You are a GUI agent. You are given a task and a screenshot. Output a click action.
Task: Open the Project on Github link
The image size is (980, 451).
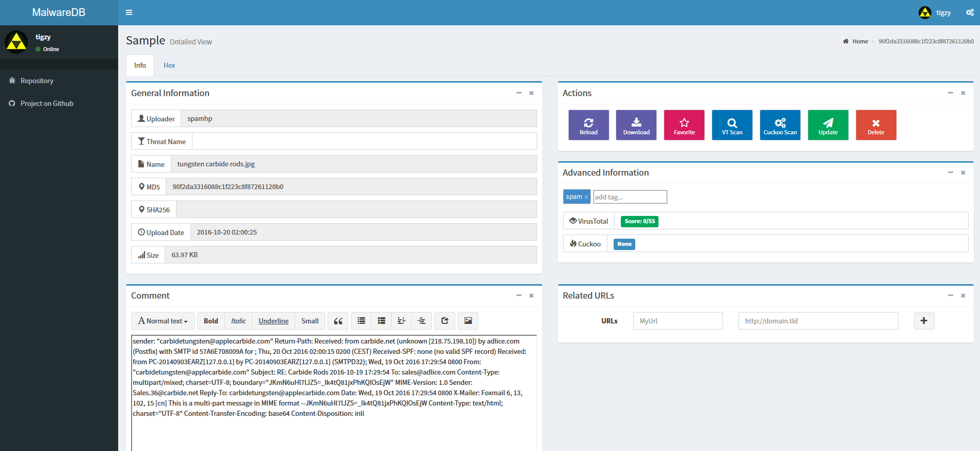coord(46,103)
